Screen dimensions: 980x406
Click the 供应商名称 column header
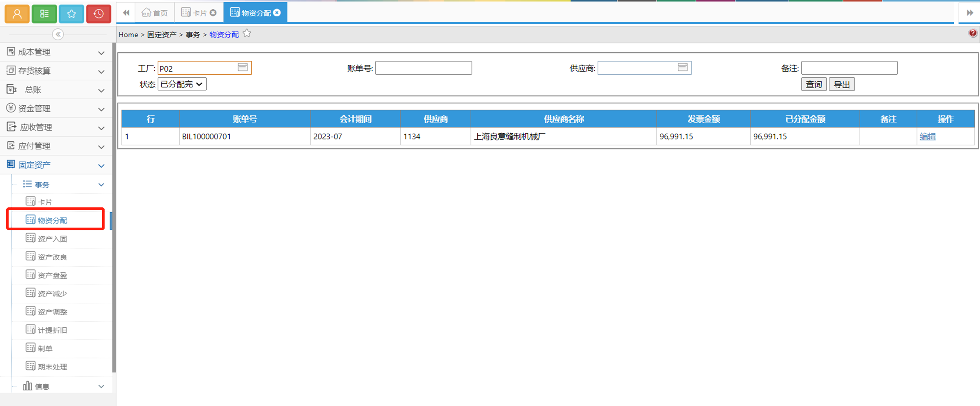[564, 119]
